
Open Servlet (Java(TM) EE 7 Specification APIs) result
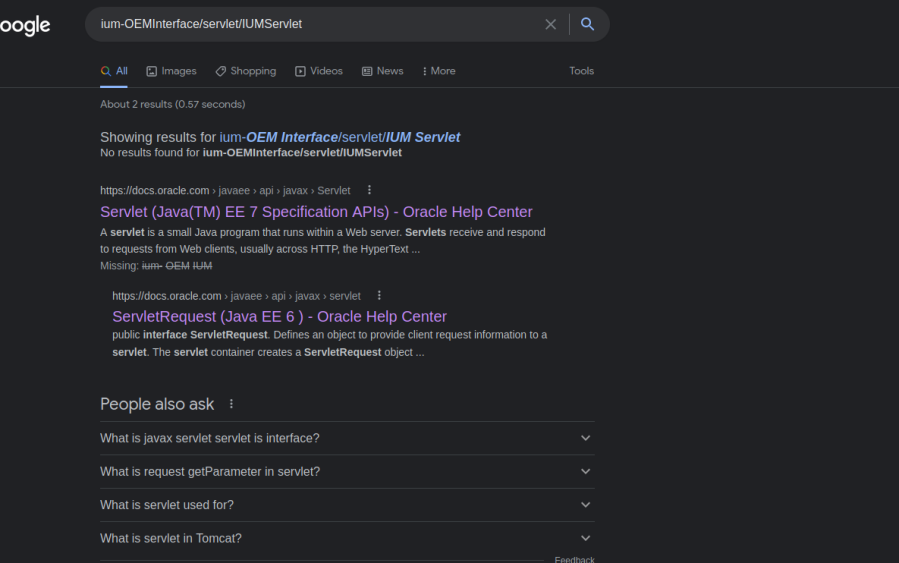[x=316, y=212]
